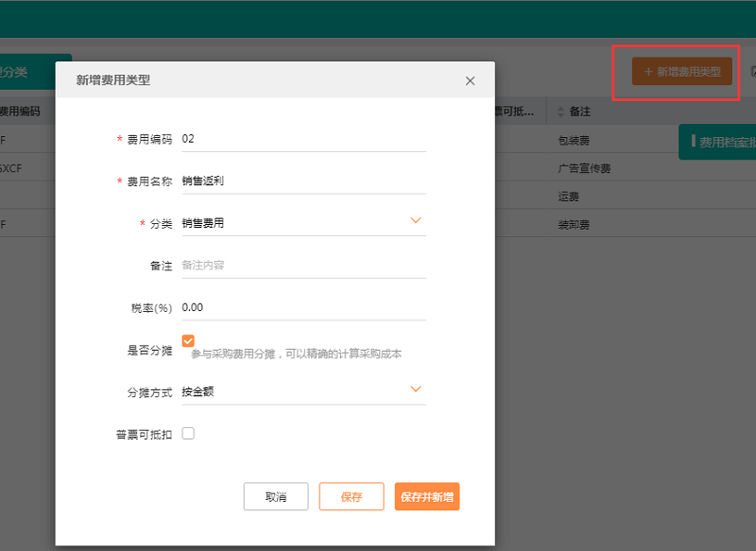Expand the 分摊方式 chevron arrow
This screenshot has height=551, width=756.
click(416, 389)
